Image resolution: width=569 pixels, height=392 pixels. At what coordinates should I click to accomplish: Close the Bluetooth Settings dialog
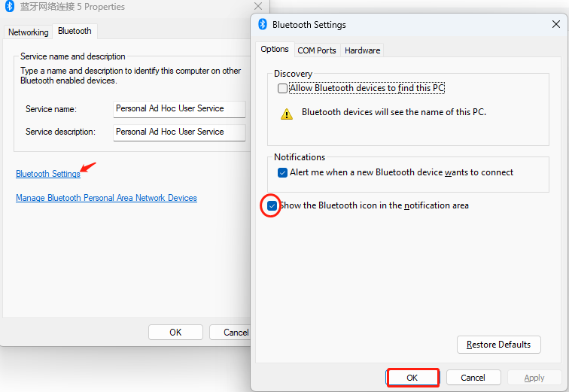(555, 24)
